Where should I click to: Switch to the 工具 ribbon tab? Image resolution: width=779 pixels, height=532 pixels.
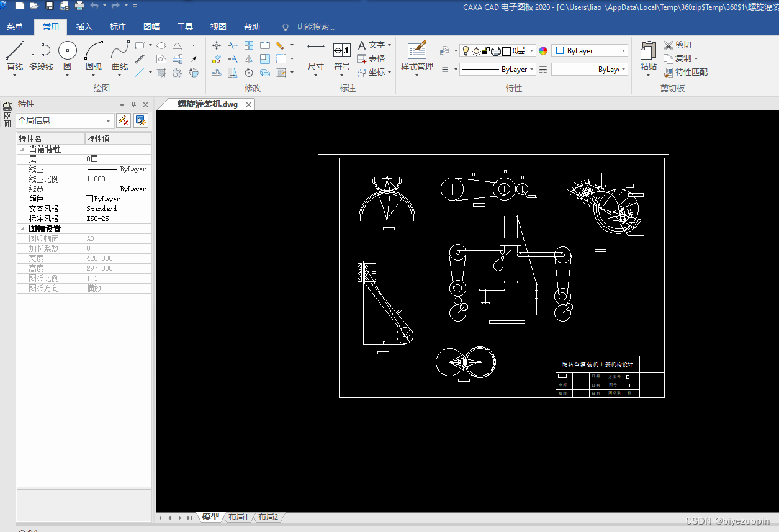pos(185,27)
